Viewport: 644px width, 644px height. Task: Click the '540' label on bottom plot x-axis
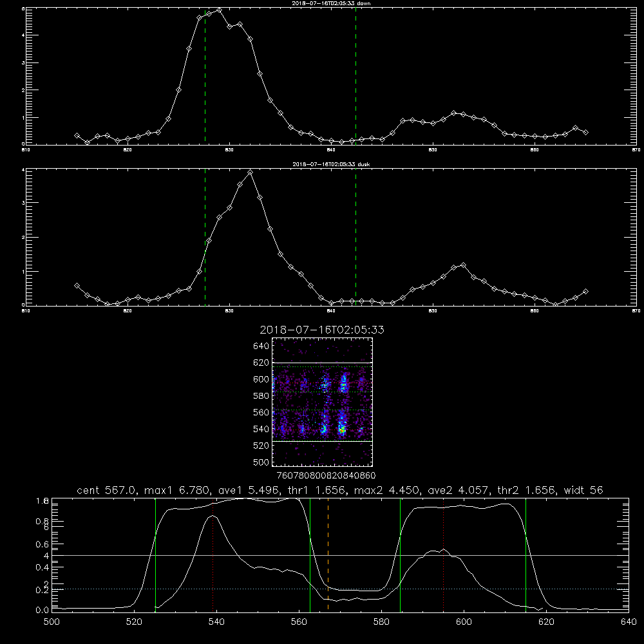point(216,621)
